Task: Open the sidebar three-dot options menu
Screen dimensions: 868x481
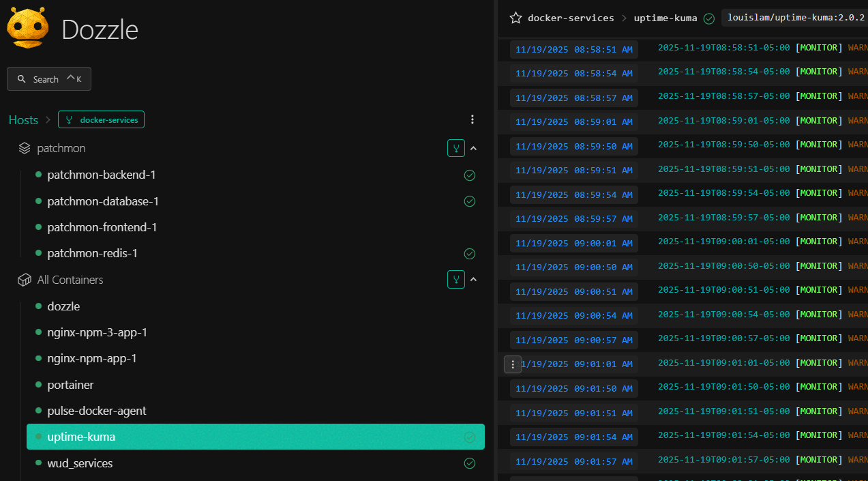Action: pos(473,119)
